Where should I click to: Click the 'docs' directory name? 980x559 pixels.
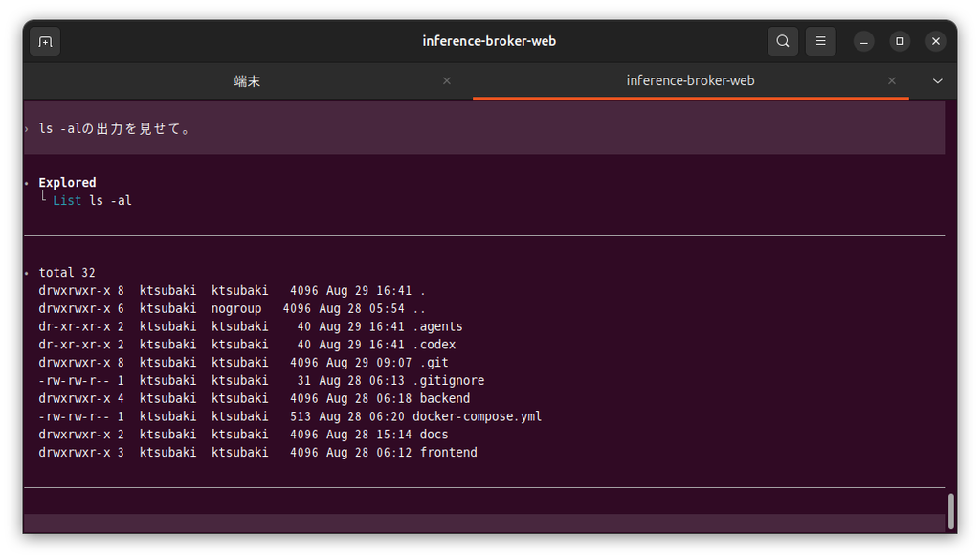coord(434,435)
